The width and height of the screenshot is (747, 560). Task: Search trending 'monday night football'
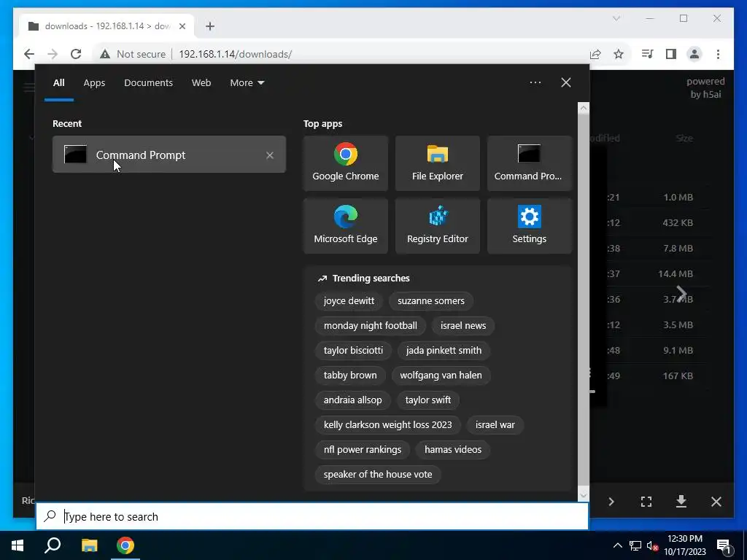370,326
